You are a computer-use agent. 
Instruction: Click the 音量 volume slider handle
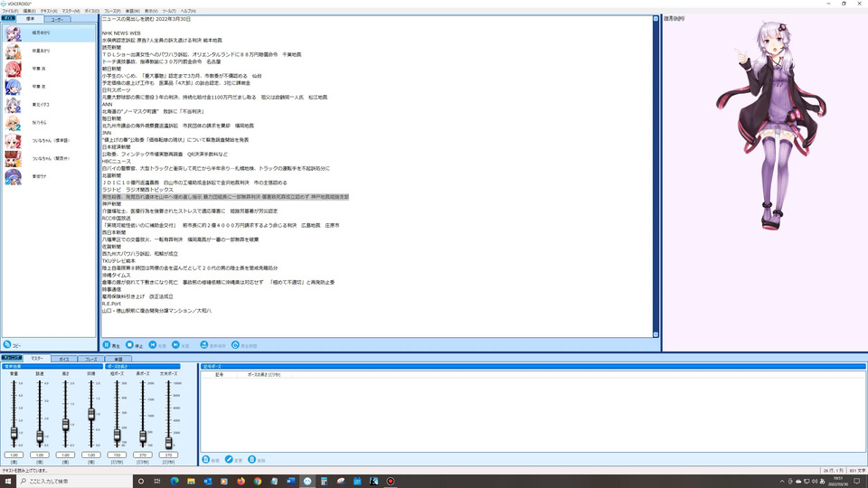coord(14,433)
